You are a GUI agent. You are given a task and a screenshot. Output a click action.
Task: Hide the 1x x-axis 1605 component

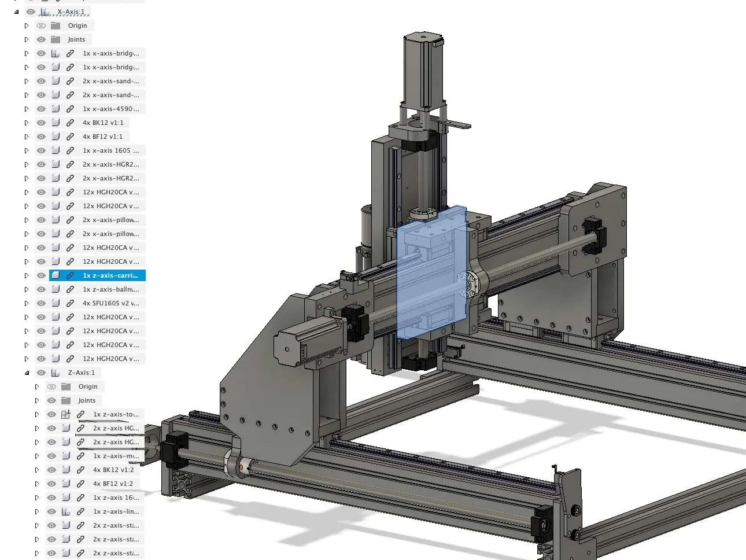click(x=40, y=150)
